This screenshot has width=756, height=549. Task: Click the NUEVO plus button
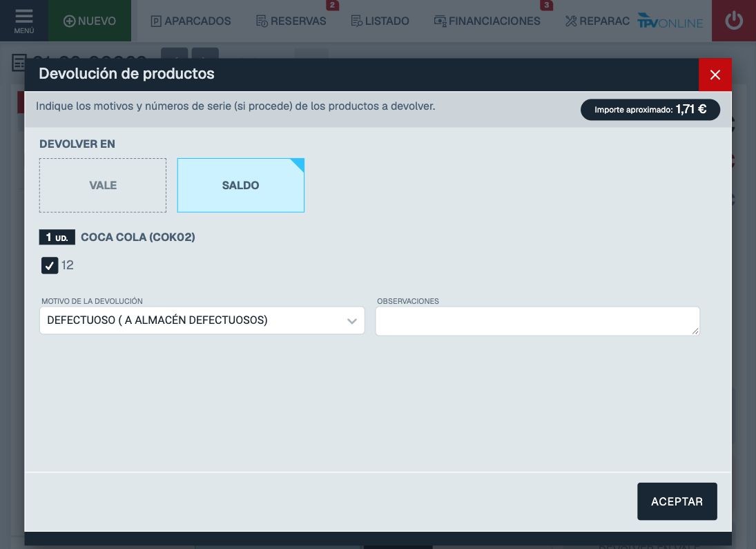[90, 21]
